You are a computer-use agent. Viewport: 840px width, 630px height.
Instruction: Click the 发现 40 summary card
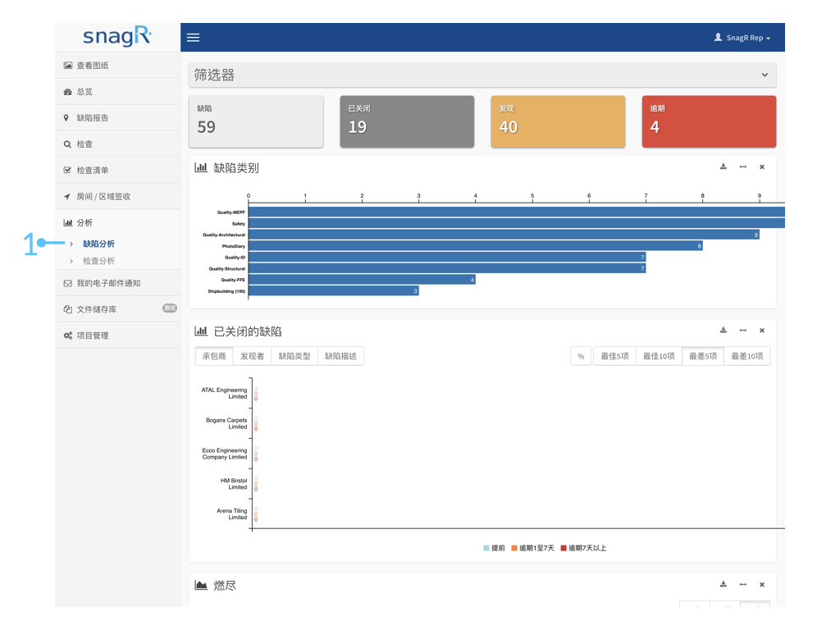pyautogui.click(x=558, y=121)
